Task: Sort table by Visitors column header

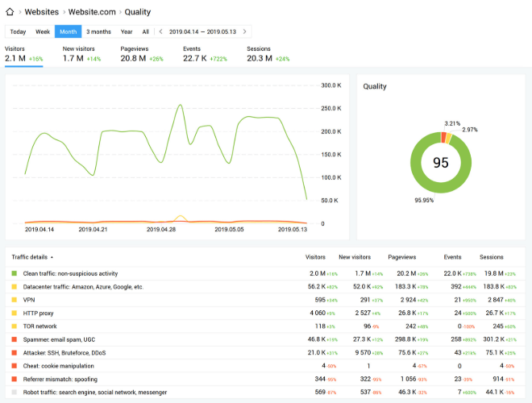Action: coord(315,257)
